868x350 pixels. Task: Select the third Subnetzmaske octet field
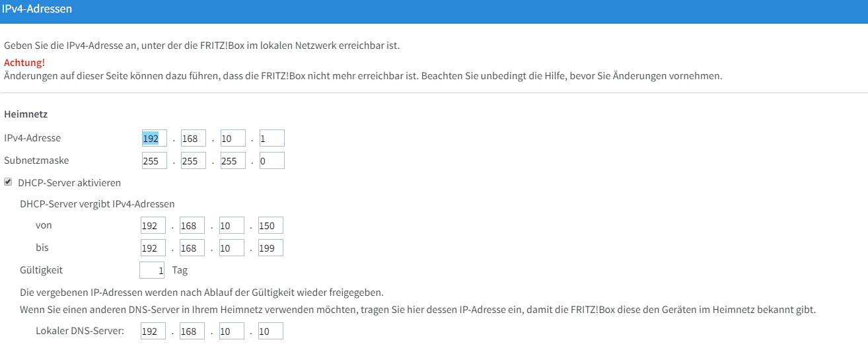point(233,160)
